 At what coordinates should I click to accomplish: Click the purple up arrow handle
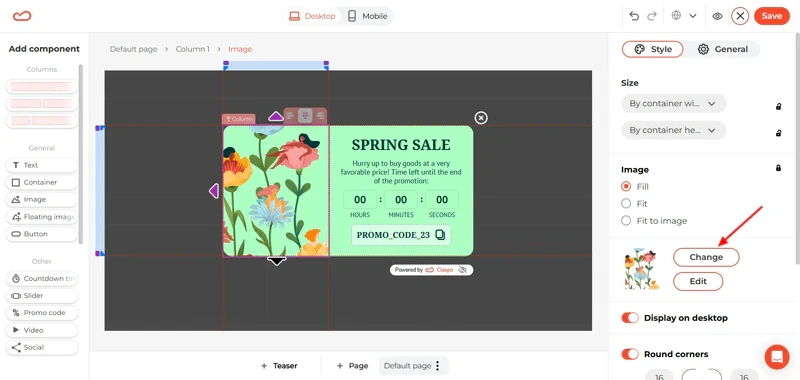[276, 116]
